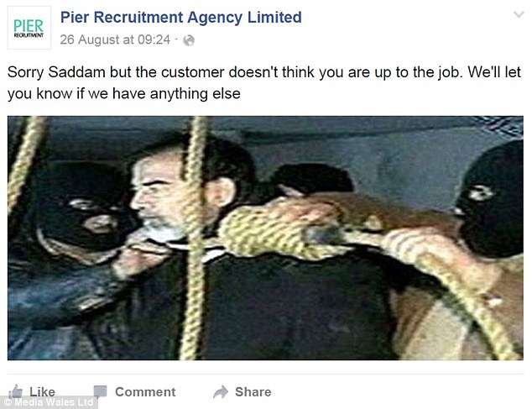Expand the post options chevron

[519, 14]
